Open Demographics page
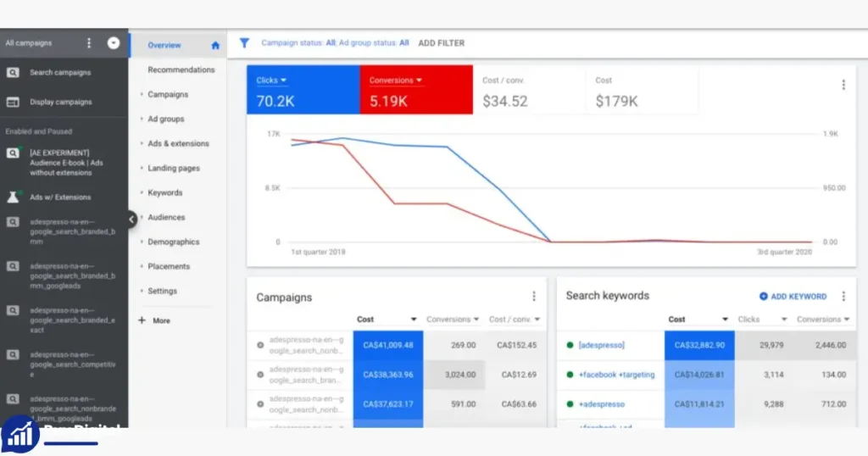The image size is (868, 456). coord(173,242)
